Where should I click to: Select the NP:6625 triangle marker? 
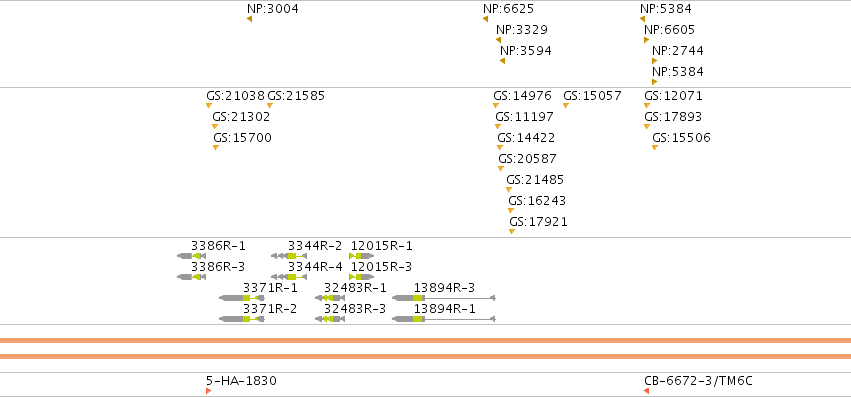click(x=486, y=19)
